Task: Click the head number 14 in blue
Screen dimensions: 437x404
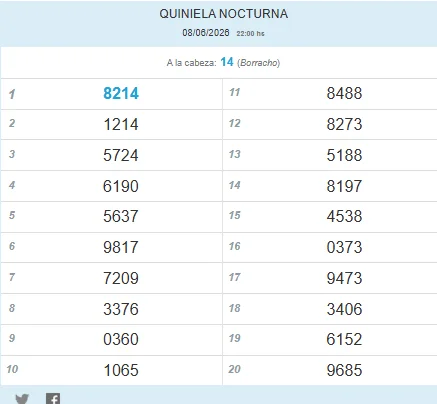Action: click(x=227, y=62)
